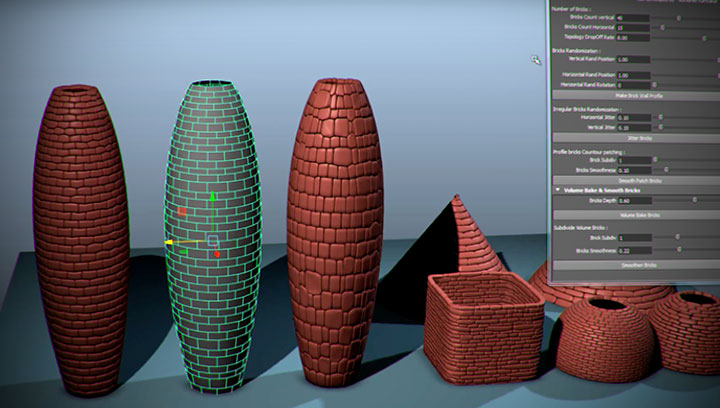Click the Volume Bake Bricks button
The image size is (720, 408).
point(635,215)
